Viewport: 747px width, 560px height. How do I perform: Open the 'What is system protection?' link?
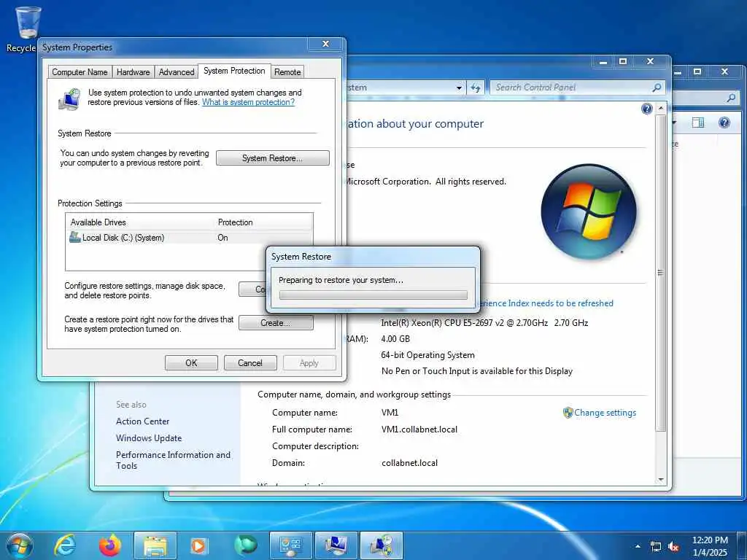pyautogui.click(x=248, y=102)
